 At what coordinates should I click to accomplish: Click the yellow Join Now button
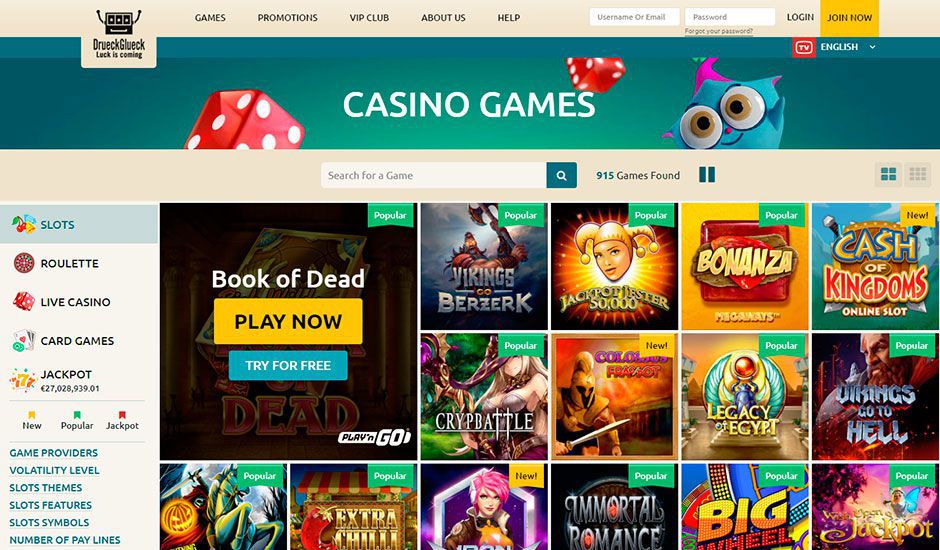[849, 18]
